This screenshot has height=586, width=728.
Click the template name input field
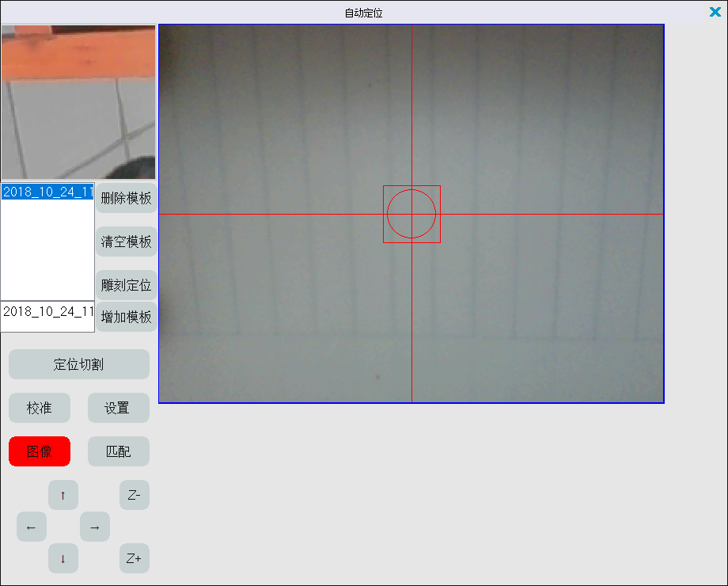tap(47, 313)
